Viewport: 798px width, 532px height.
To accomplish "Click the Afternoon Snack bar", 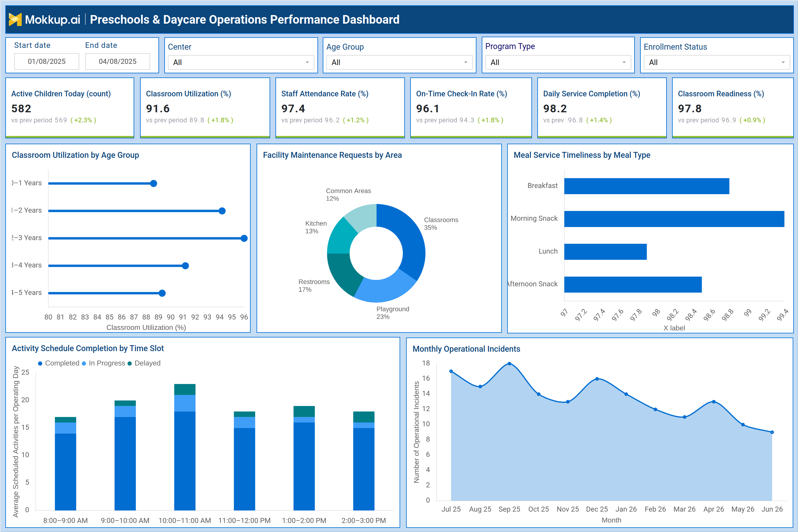I will tap(633, 285).
